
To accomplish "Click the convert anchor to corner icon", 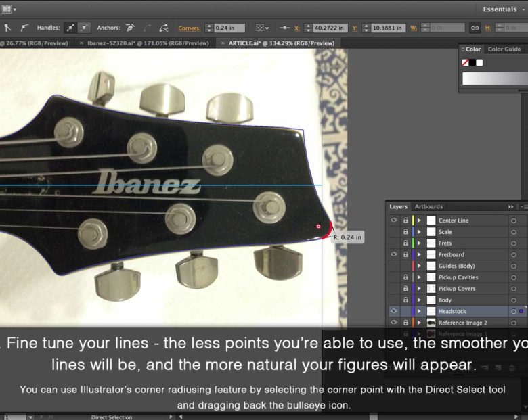I will click(x=7, y=28).
